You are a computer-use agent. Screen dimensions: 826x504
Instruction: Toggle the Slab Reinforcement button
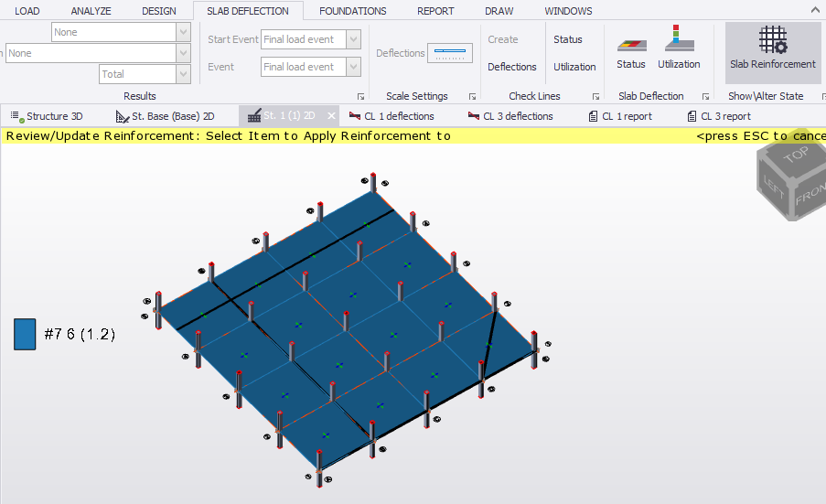pos(773,53)
